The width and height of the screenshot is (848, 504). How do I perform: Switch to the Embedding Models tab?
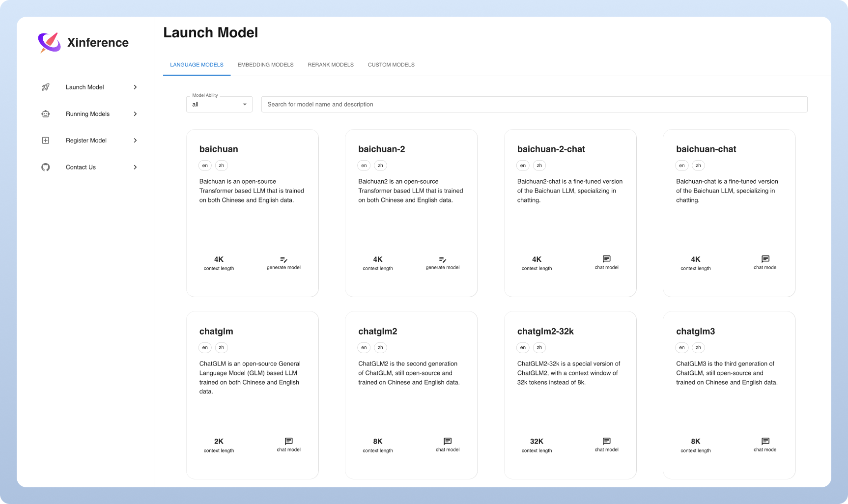(265, 64)
